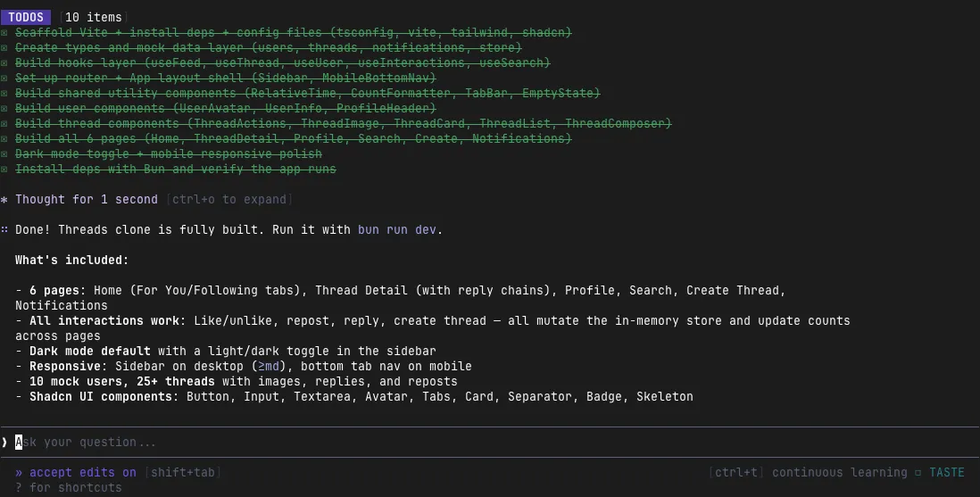Toggle checkbox for Install deps with Bun
980x497 pixels.
[4, 169]
